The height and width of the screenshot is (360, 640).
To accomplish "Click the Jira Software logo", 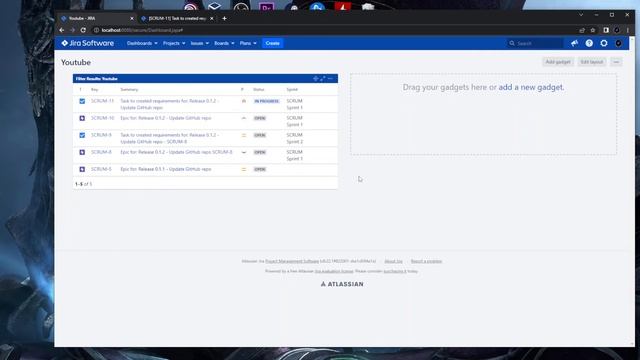I will coord(88,43).
